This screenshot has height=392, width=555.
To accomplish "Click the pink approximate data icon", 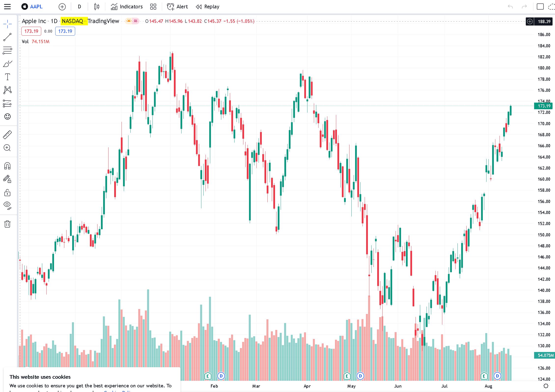I will pos(136,21).
